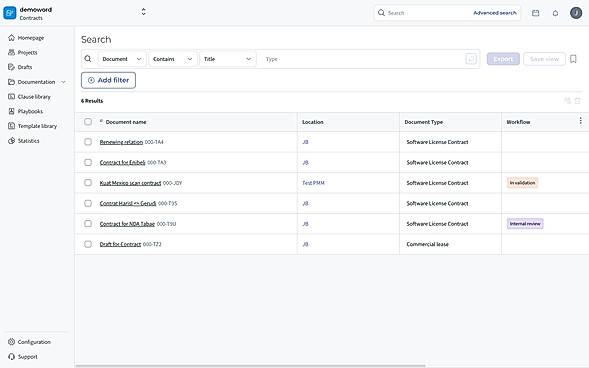Click the first view toggle icon beside results
Screen dimensions: 589x368
(x=568, y=101)
